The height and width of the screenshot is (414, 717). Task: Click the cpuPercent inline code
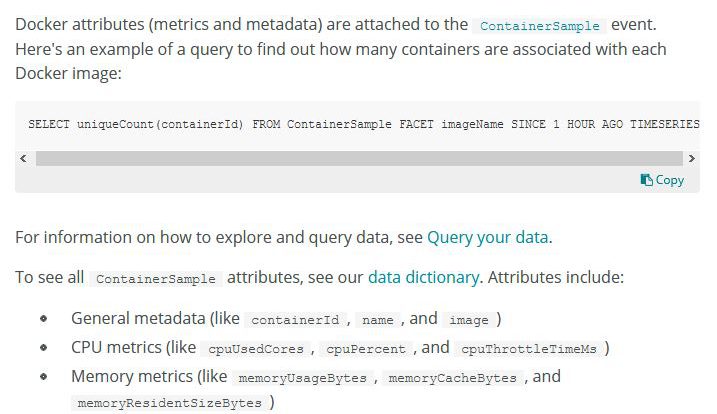tap(366, 349)
